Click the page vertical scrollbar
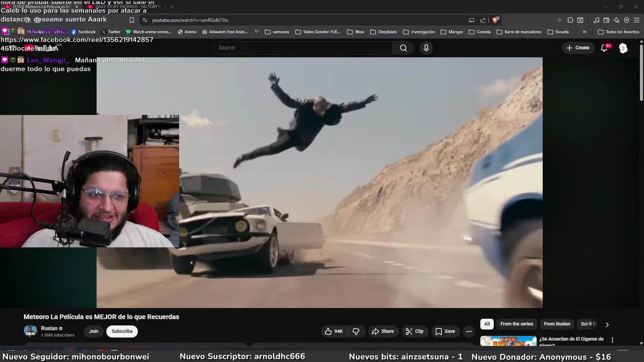The image size is (644, 362). (x=641, y=73)
